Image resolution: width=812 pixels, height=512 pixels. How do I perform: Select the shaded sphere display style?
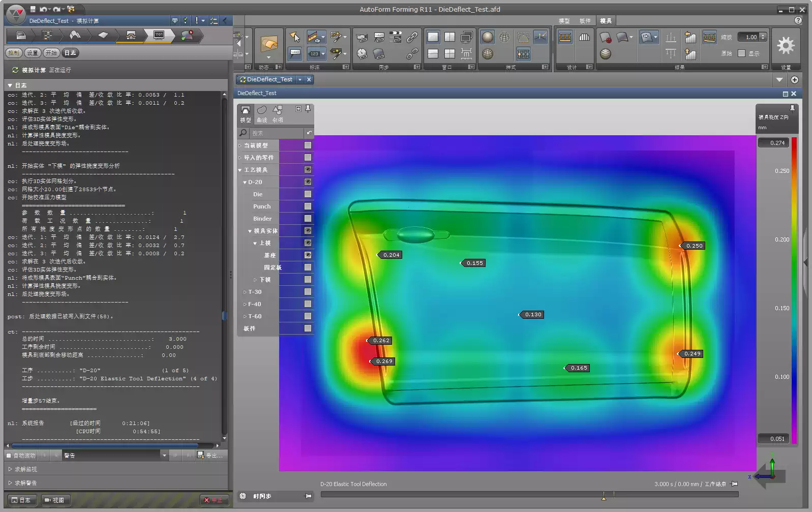click(x=487, y=37)
